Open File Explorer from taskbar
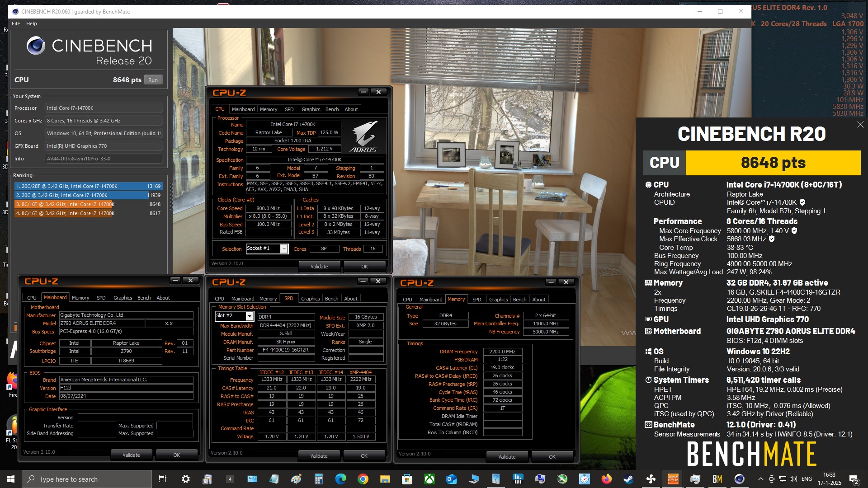The width and height of the screenshot is (868, 488). [385, 479]
